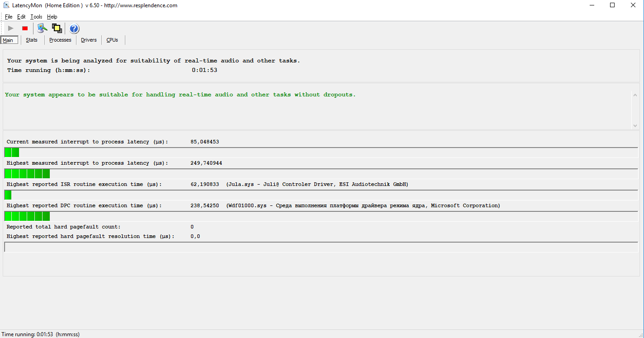Viewport: 644px width, 338px height.
Task: Stop the latency monitor with the red square
Action: tap(25, 29)
